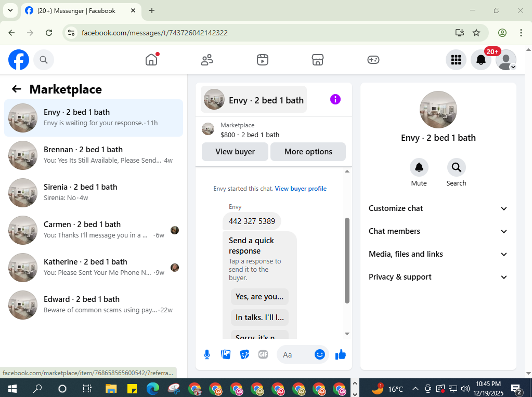Open View buyer profile link

pyautogui.click(x=301, y=189)
